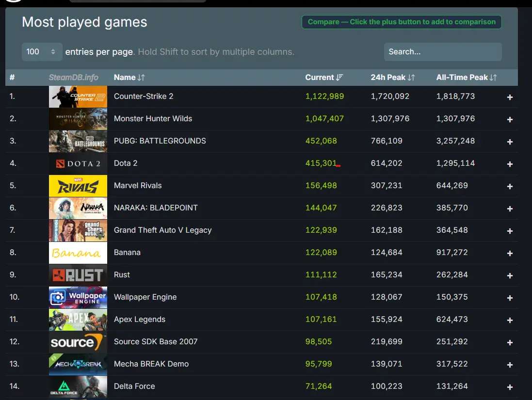The width and height of the screenshot is (532, 400).
Task: Open Grand Theft Auto thumbnail image
Action: tap(78, 231)
